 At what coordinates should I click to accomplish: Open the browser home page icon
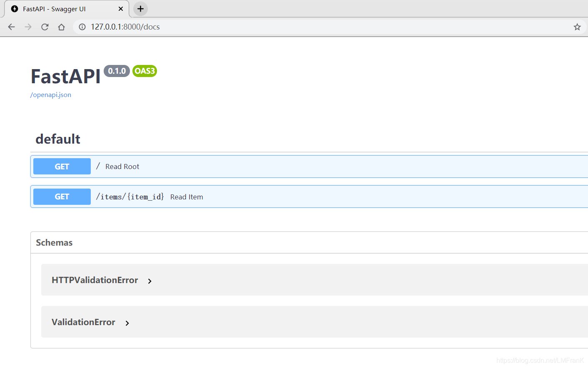(x=62, y=27)
